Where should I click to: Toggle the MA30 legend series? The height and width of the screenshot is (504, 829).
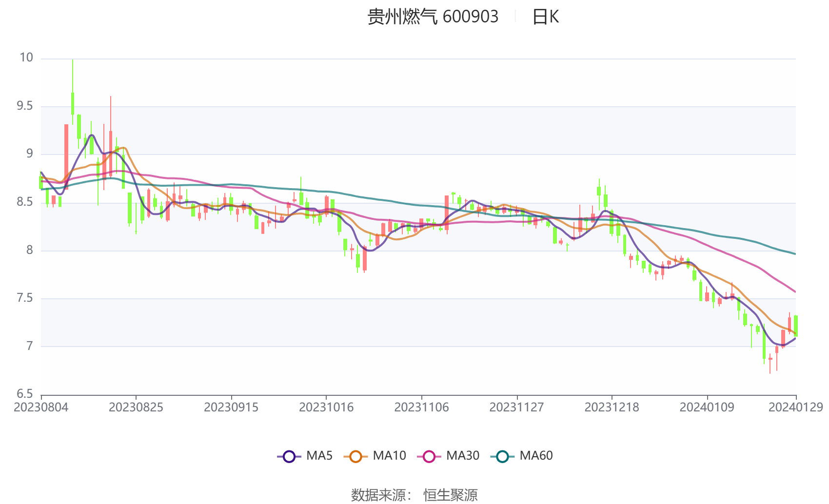click(x=448, y=456)
